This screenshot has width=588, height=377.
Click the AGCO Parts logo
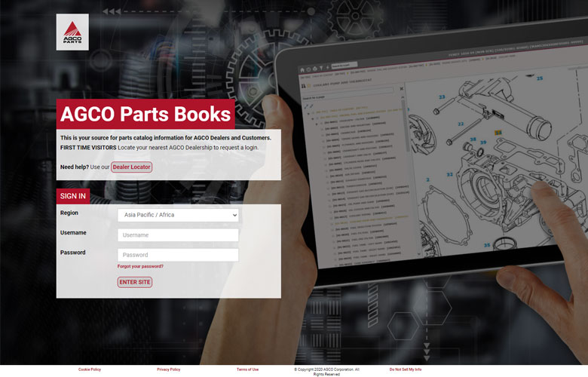pos(72,32)
